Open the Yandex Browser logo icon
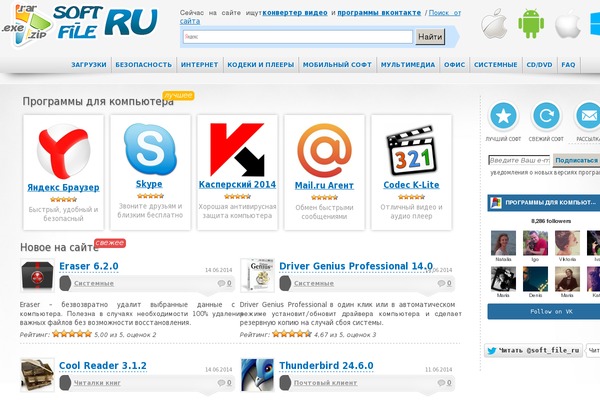 [64, 151]
